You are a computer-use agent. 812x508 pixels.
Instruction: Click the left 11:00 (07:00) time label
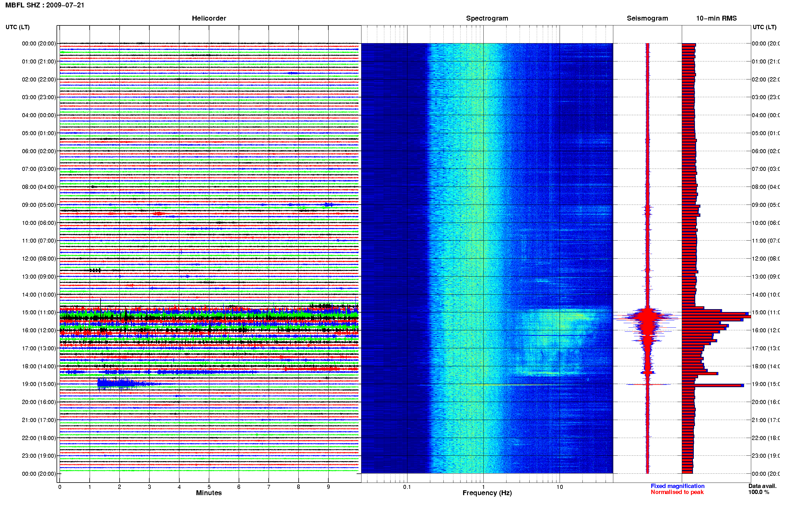[x=39, y=241]
